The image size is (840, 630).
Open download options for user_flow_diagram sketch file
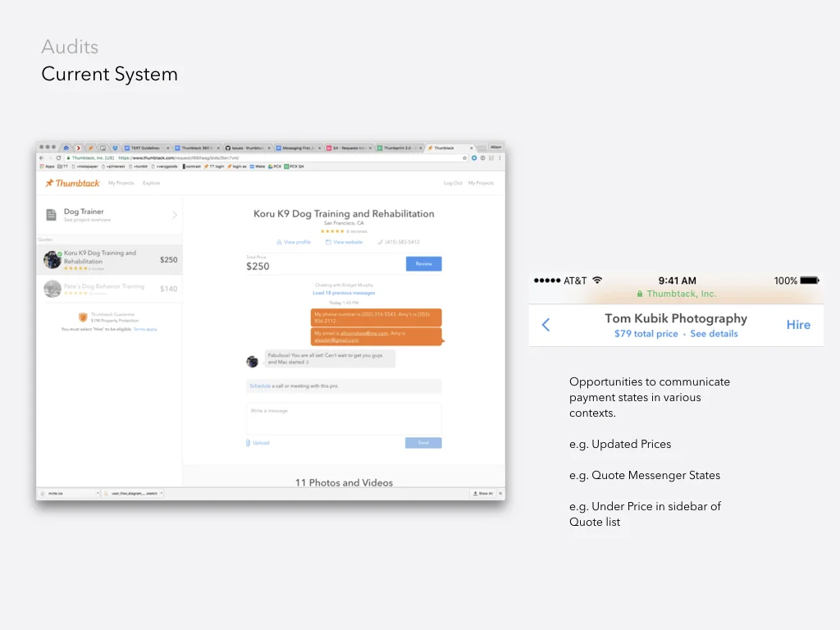tap(162, 493)
